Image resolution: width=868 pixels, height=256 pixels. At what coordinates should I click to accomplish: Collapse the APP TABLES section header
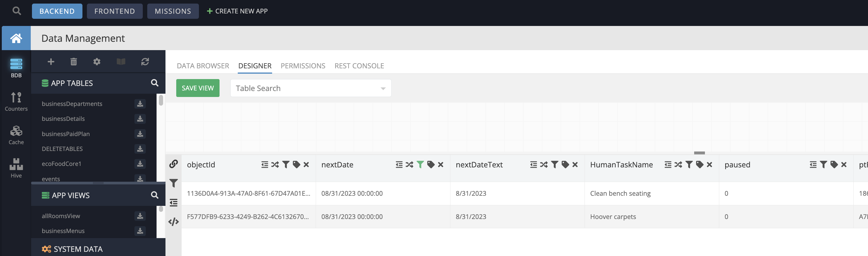point(72,83)
